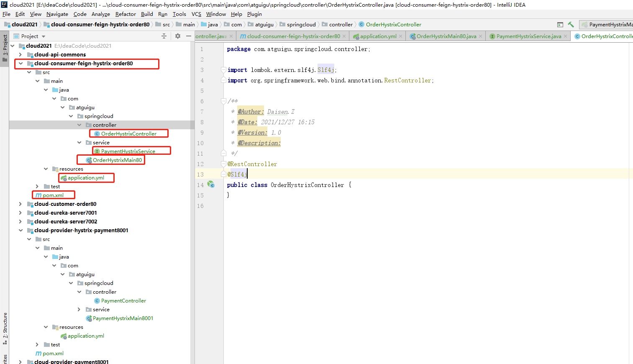This screenshot has height=364, width=633.
Task: Open application.yml under payment8001 resources
Action: pyautogui.click(x=86, y=336)
